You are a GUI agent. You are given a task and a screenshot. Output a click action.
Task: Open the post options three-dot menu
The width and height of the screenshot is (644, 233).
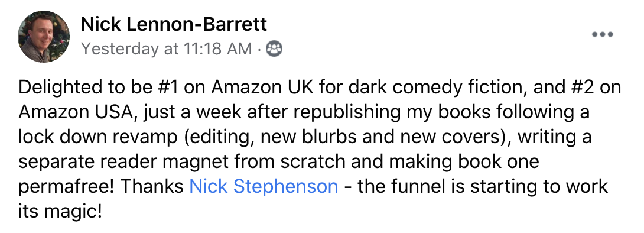click(603, 34)
